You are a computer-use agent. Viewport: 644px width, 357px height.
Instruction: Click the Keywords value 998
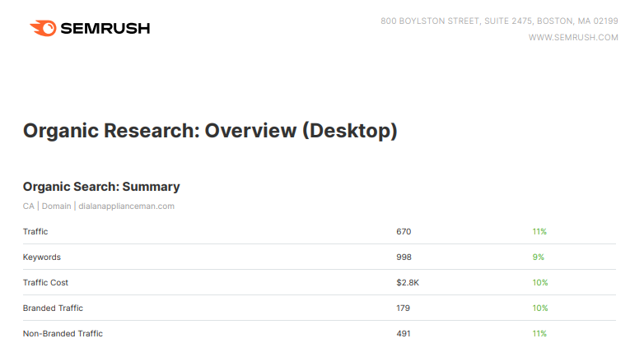tap(404, 257)
